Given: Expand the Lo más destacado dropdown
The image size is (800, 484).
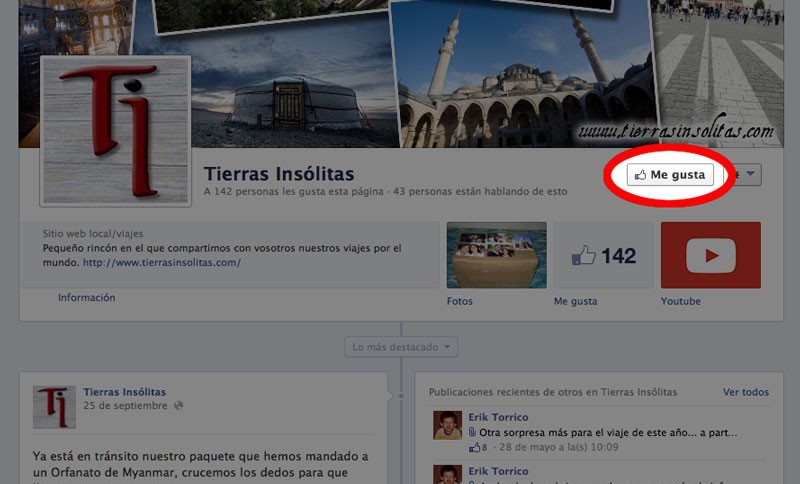Looking at the screenshot, I should tap(401, 347).
